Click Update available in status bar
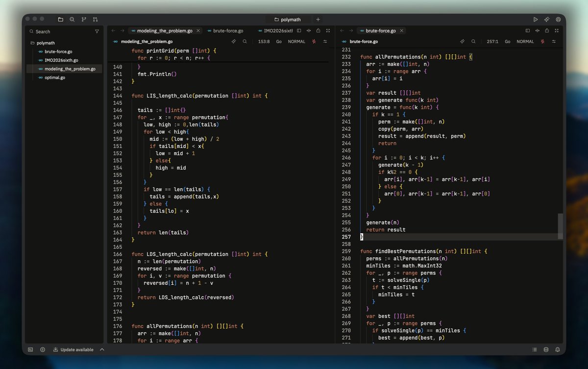This screenshot has width=588, height=369. tap(73, 349)
